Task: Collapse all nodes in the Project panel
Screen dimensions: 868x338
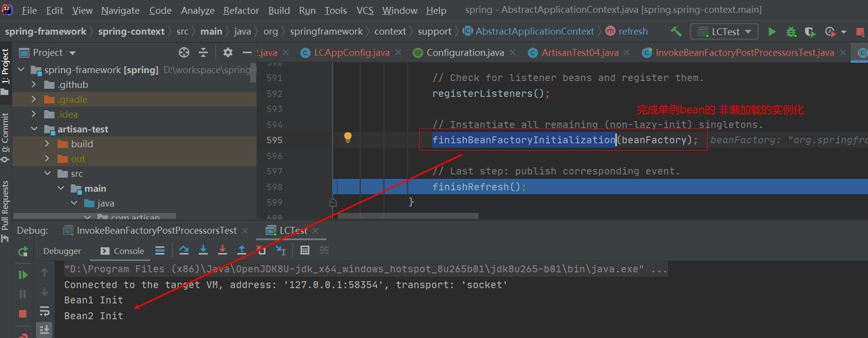Action: click(203, 52)
